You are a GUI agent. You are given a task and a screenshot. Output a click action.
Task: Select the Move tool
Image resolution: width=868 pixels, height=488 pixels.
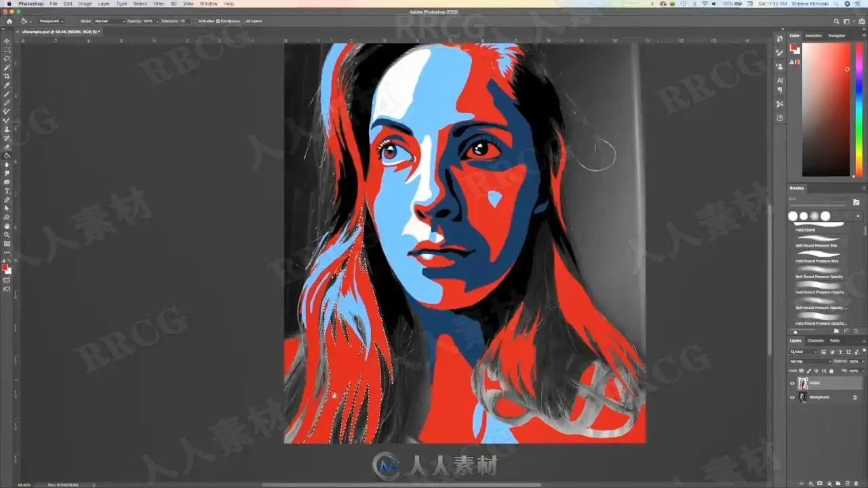tap(7, 41)
